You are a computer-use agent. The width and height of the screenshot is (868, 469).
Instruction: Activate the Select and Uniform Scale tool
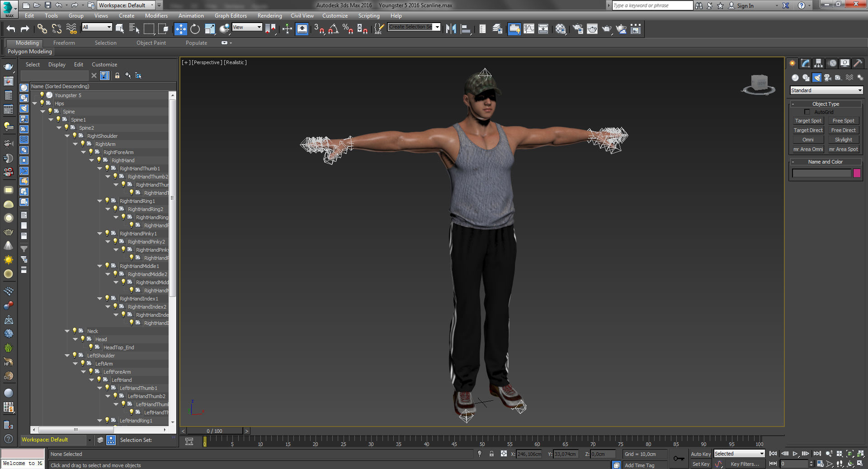coord(210,29)
